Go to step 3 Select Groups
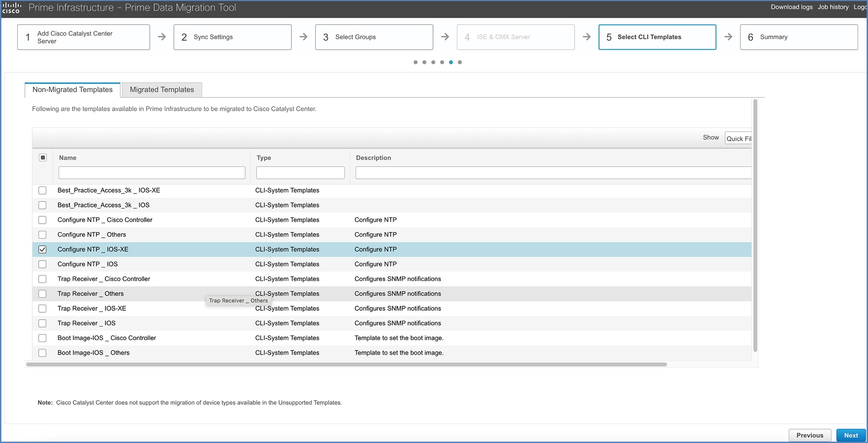 (374, 37)
